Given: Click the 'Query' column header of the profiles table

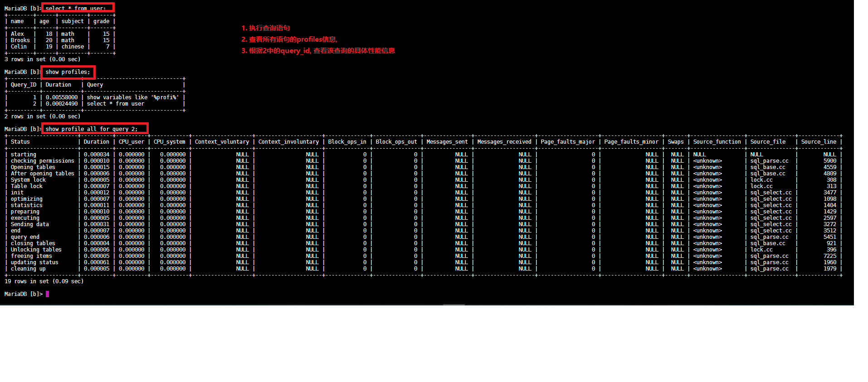Looking at the screenshot, I should pyautogui.click(x=95, y=85).
